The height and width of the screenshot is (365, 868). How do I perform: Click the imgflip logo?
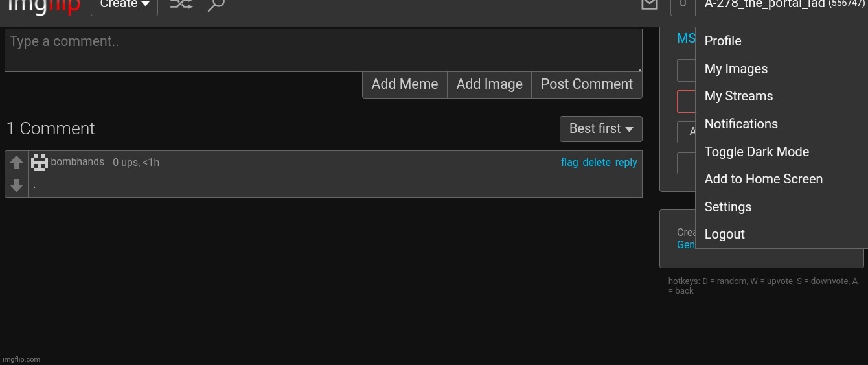point(43,5)
